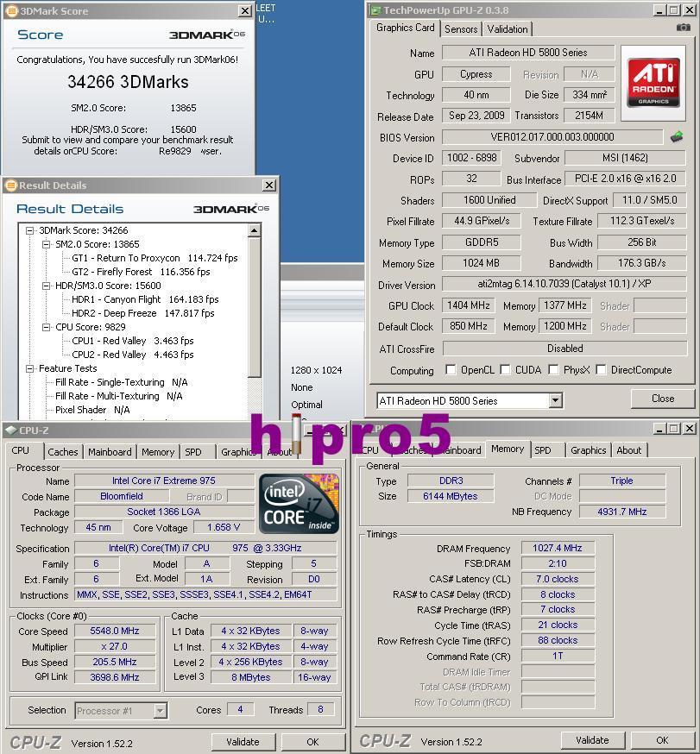Enable the CUDA checkbox
The height and width of the screenshot is (754, 700).
pyautogui.click(x=505, y=370)
